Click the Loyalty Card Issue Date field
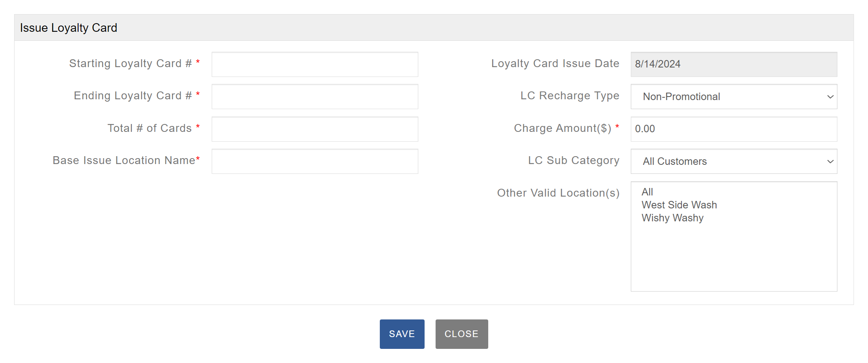 coord(734,64)
